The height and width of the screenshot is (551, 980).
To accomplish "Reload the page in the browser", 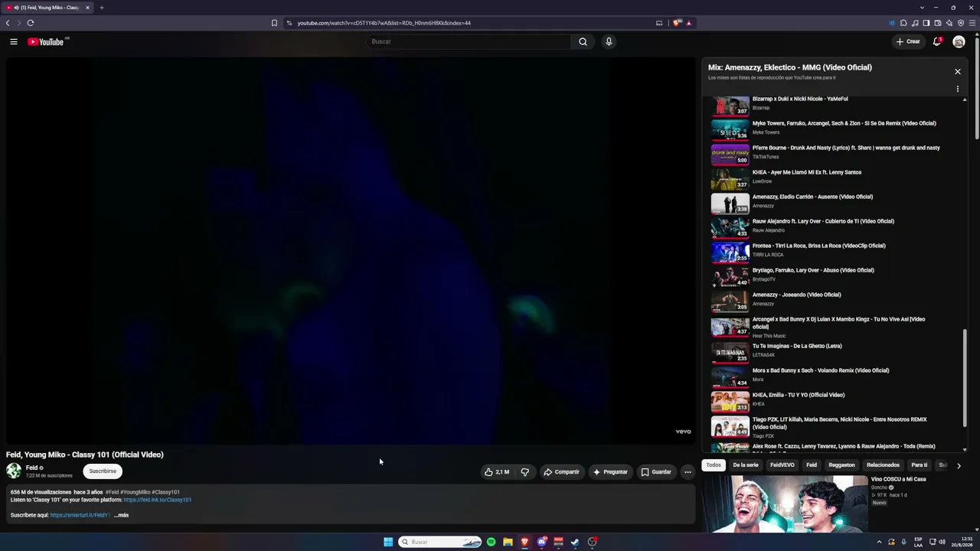I will [x=31, y=23].
